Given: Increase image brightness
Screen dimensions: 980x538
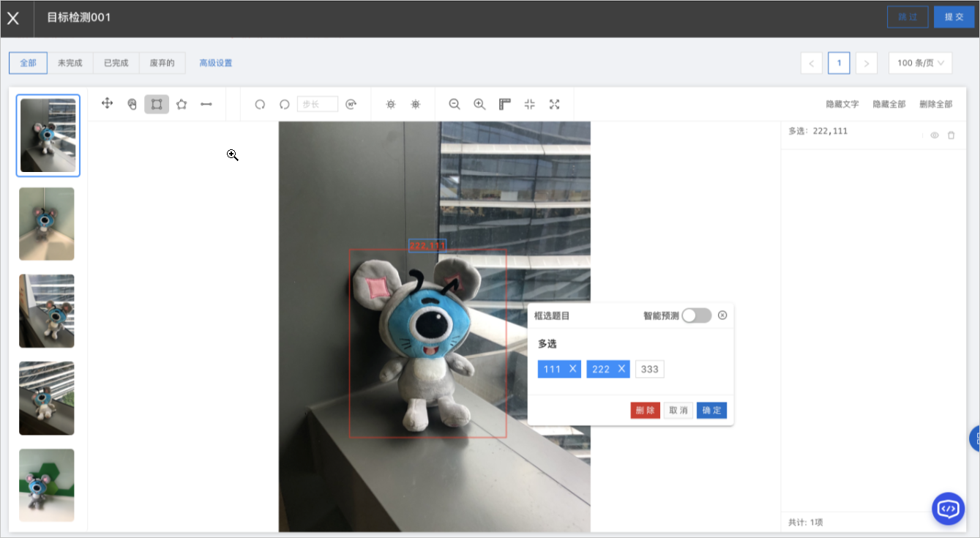Looking at the screenshot, I should click(416, 105).
